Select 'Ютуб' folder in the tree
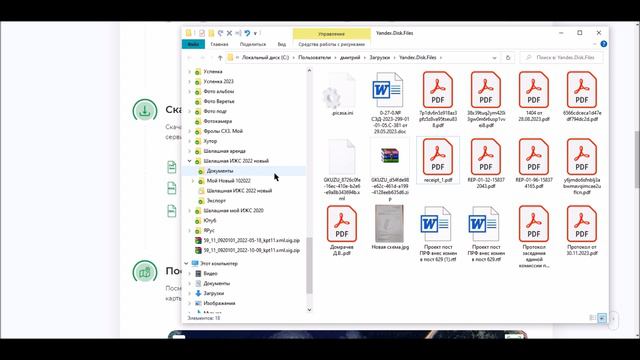Image resolution: width=640 pixels, height=360 pixels. [x=209, y=220]
